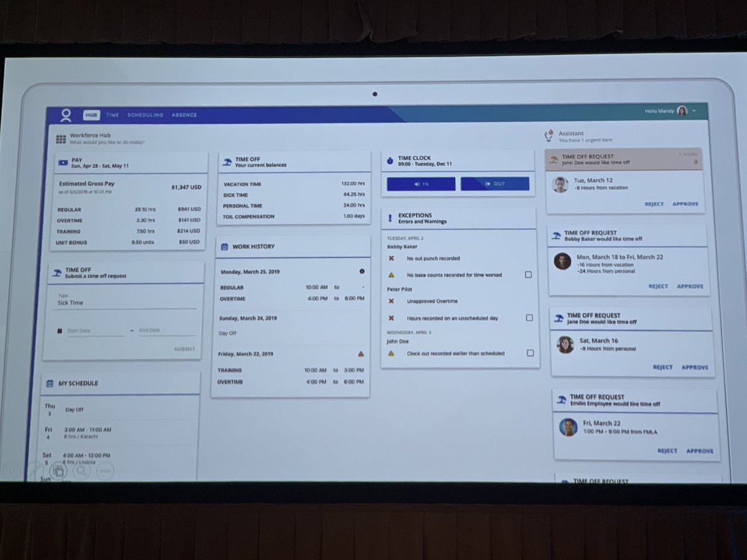Click the umbrella icon on Jane Doe's request
This screenshot has height=560, width=747.
[558, 319]
